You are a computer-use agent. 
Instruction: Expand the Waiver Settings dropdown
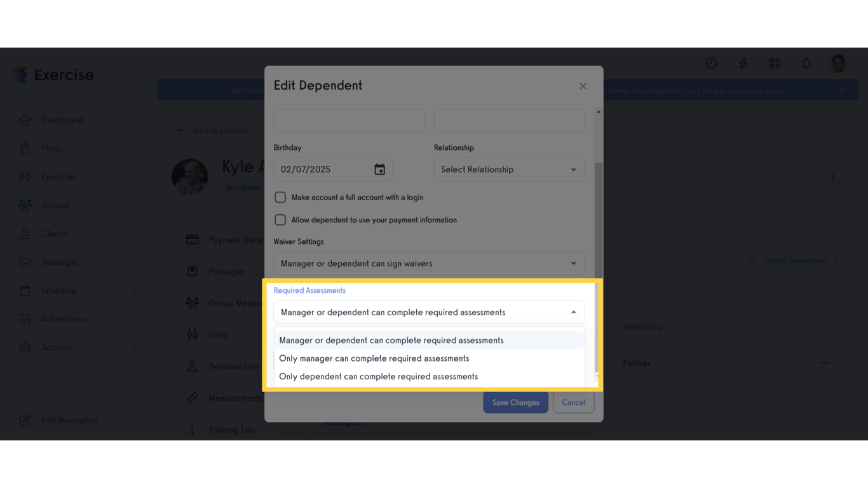[429, 264]
